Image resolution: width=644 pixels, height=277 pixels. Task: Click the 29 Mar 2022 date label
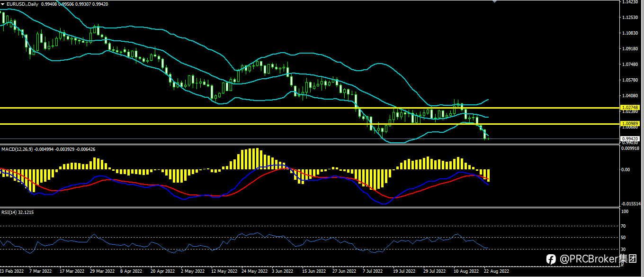pyautogui.click(x=102, y=272)
